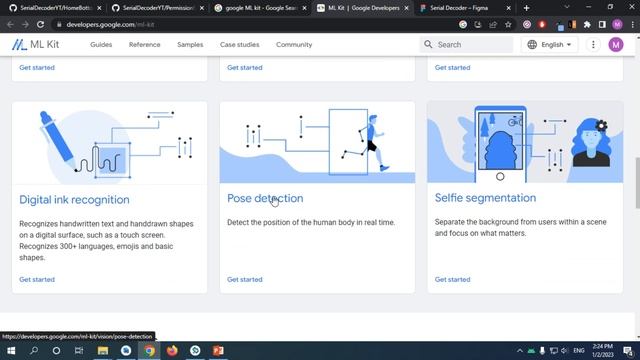The width and height of the screenshot is (640, 360).
Task: Click the Search input field
Action: click(x=467, y=44)
